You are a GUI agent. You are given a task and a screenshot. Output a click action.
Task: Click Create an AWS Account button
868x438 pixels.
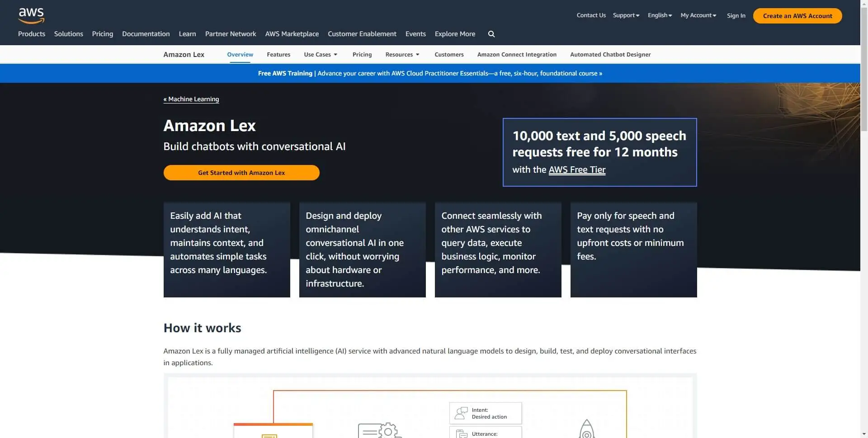pos(797,16)
